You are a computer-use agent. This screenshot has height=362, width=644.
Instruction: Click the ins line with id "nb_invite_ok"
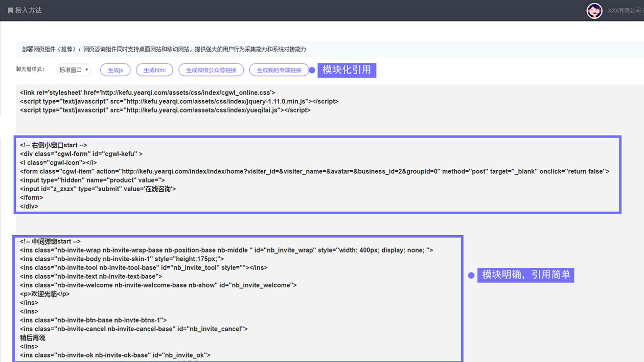coord(115,355)
